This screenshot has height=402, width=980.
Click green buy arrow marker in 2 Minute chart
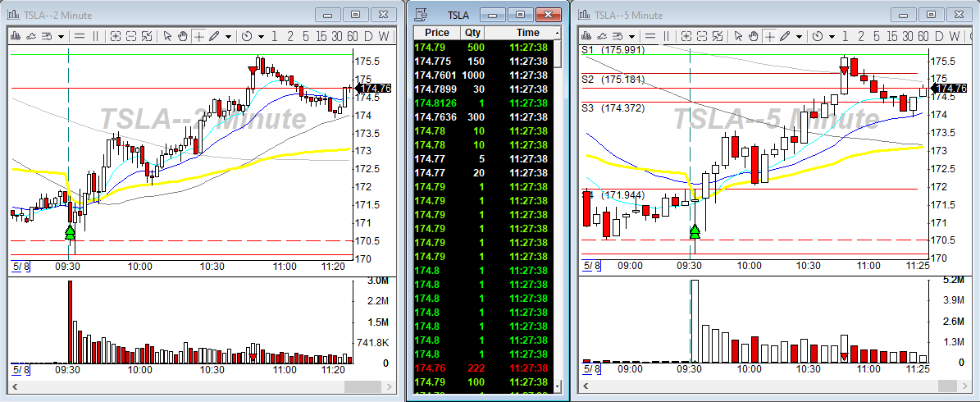(70, 232)
